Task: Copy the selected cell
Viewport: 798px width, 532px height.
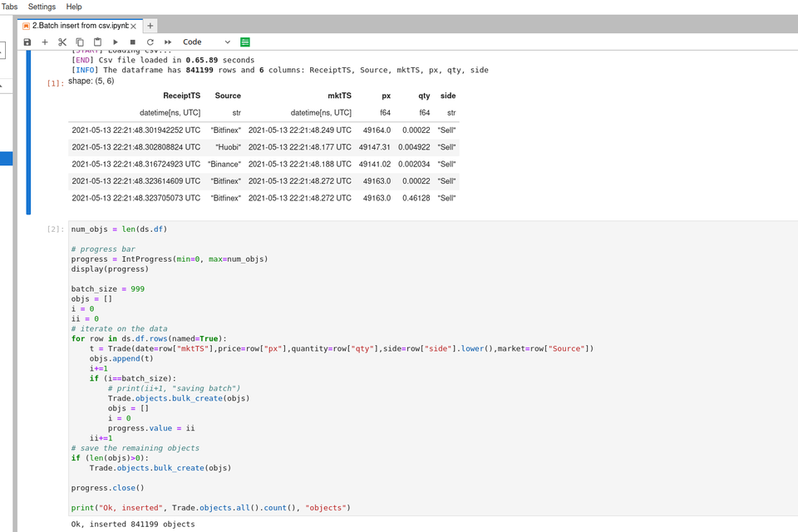Action: [80, 42]
